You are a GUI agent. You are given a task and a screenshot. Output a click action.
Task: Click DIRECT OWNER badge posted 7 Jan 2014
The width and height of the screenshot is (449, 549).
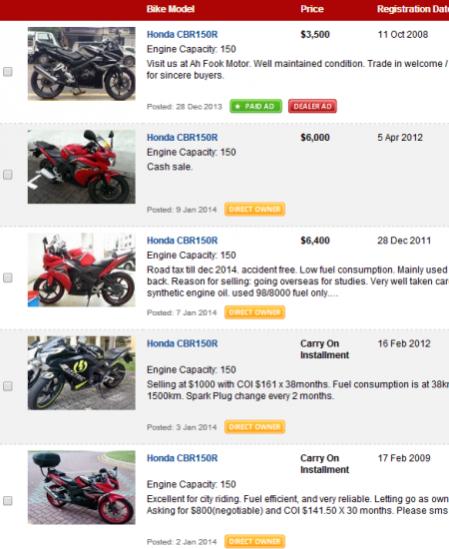(x=255, y=312)
